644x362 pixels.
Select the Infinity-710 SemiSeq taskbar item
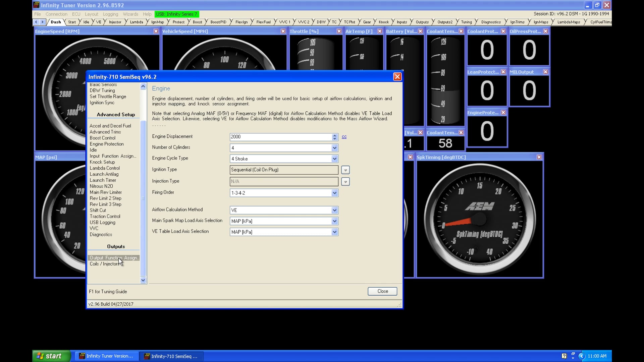172,356
